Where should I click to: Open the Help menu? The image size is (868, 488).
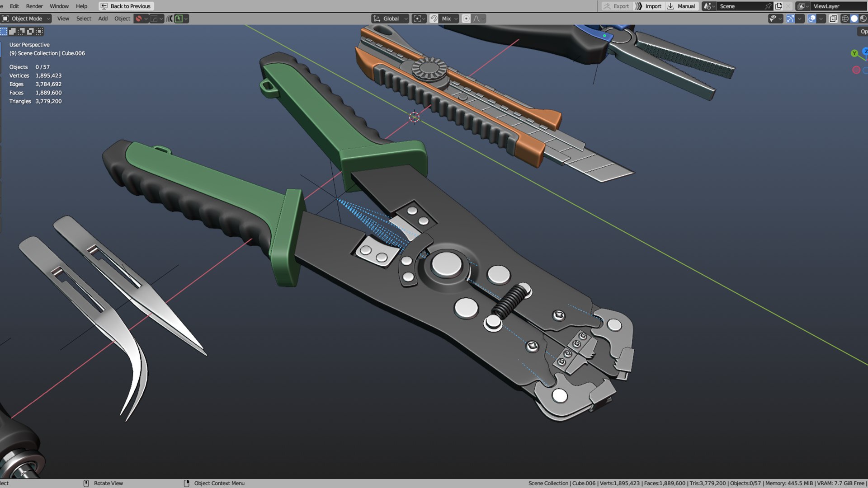click(x=81, y=6)
